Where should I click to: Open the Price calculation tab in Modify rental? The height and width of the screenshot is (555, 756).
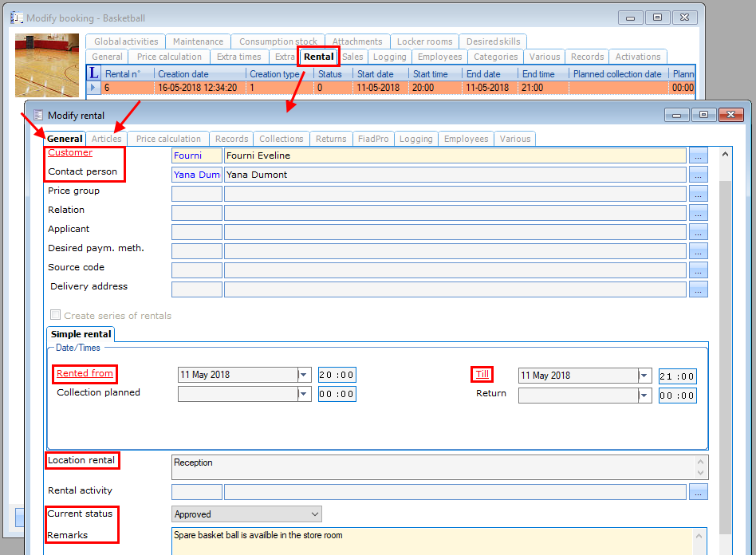(168, 139)
